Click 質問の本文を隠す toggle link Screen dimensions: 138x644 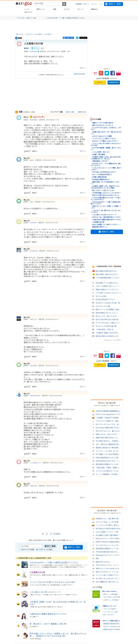(x=80, y=74)
